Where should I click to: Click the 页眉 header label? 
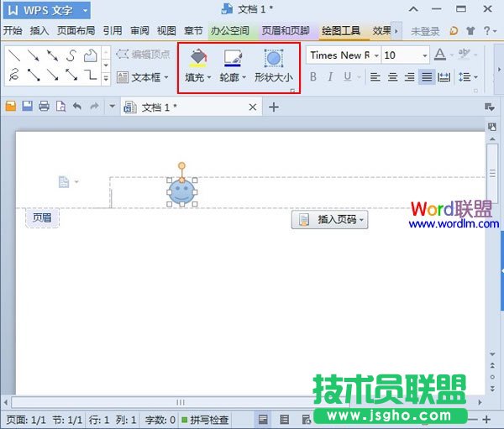[x=42, y=218]
